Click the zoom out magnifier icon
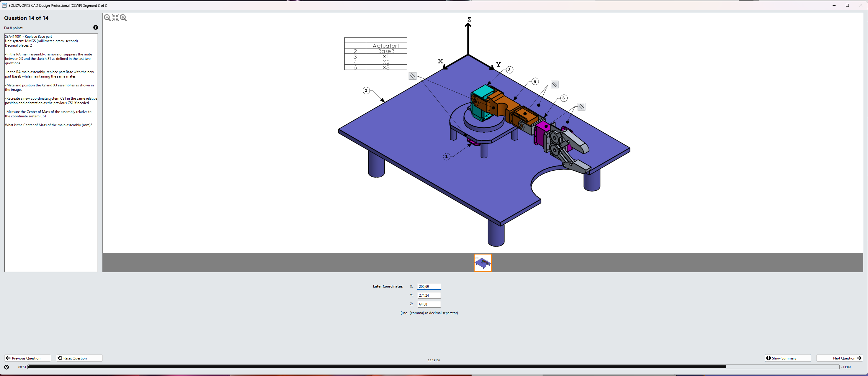Image resolution: width=868 pixels, height=376 pixels. click(x=107, y=18)
